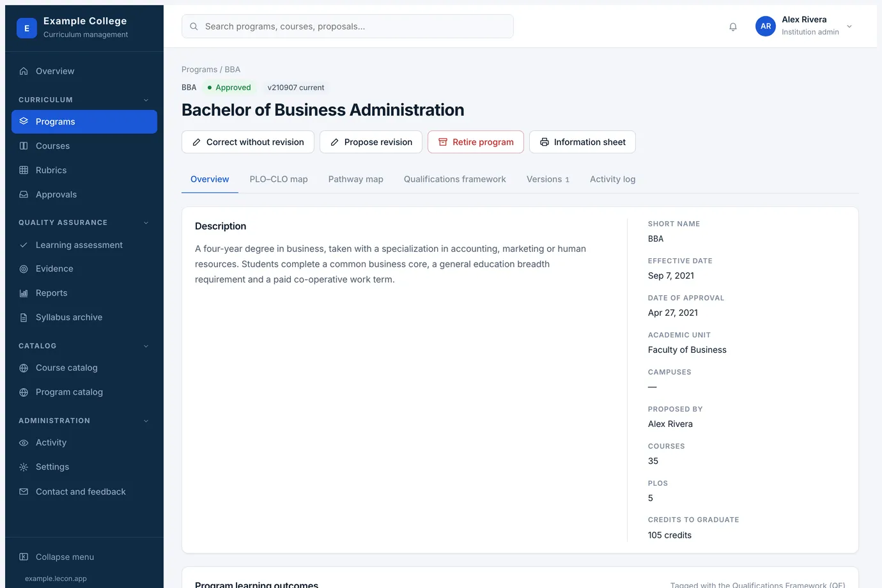View the Activity log tab
This screenshot has width=882, height=588.
click(x=613, y=179)
